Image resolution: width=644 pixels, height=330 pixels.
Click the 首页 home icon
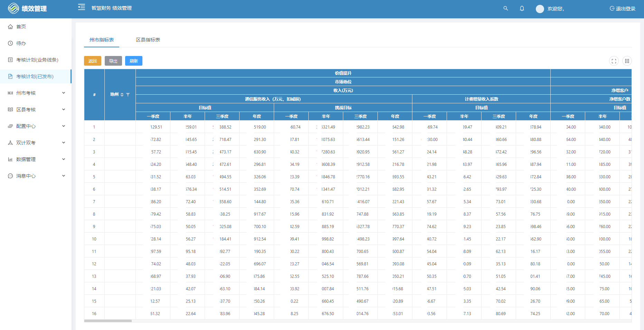[10, 27]
